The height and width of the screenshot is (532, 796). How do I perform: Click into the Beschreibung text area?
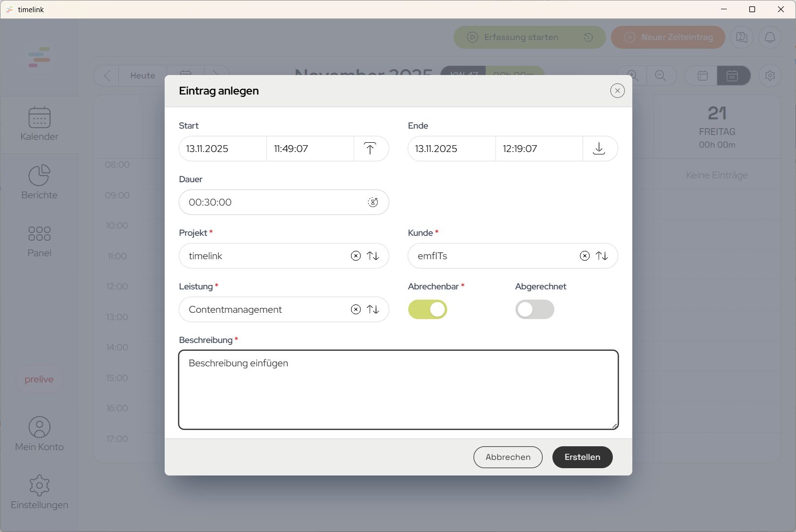(398, 390)
